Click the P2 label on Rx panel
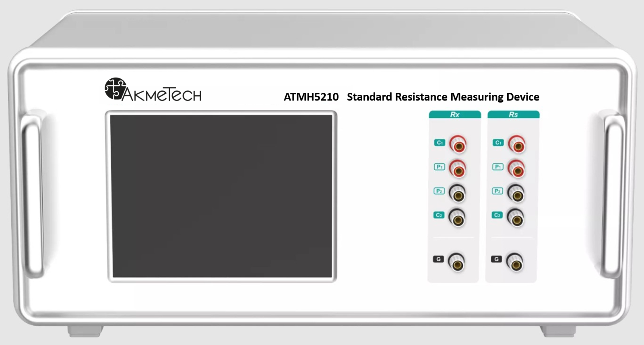This screenshot has width=644, height=345. pos(439,191)
